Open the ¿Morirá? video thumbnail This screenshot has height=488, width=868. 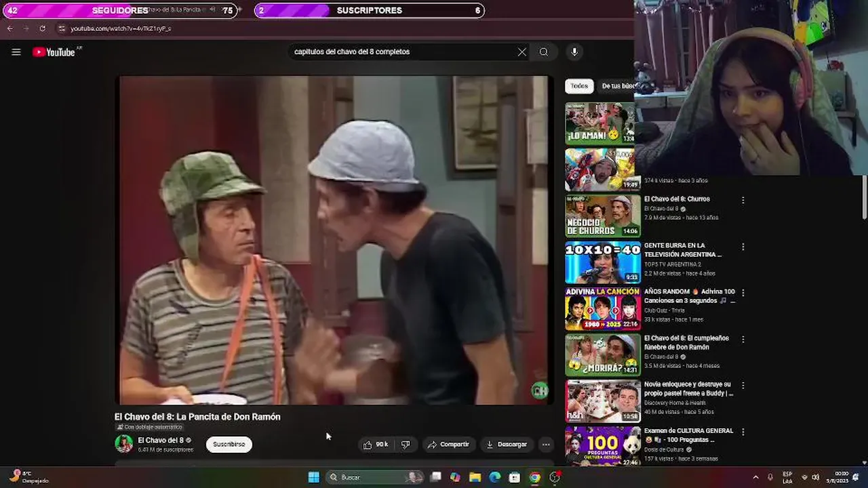(602, 354)
